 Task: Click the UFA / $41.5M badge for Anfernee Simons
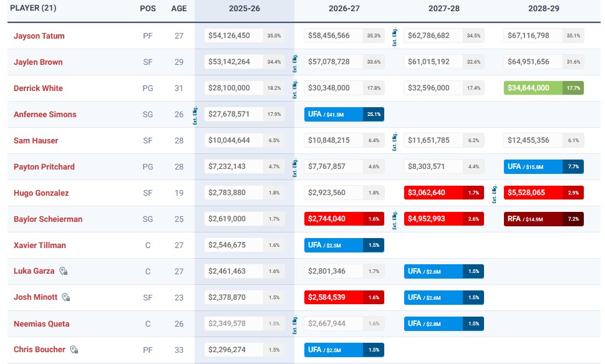click(x=343, y=114)
